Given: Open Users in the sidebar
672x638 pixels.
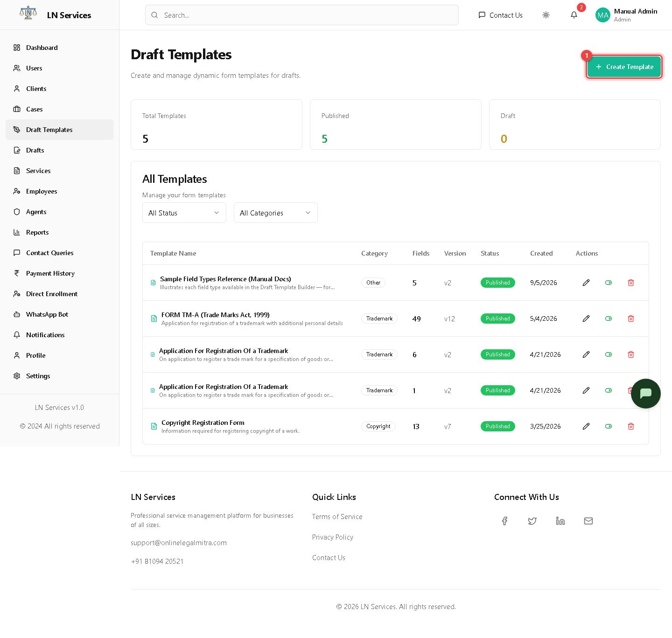Looking at the screenshot, I should 59,68.
